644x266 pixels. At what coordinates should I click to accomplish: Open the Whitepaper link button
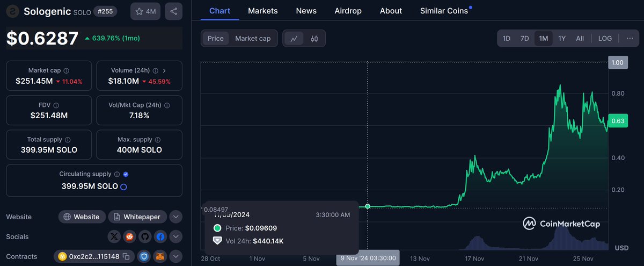137,217
